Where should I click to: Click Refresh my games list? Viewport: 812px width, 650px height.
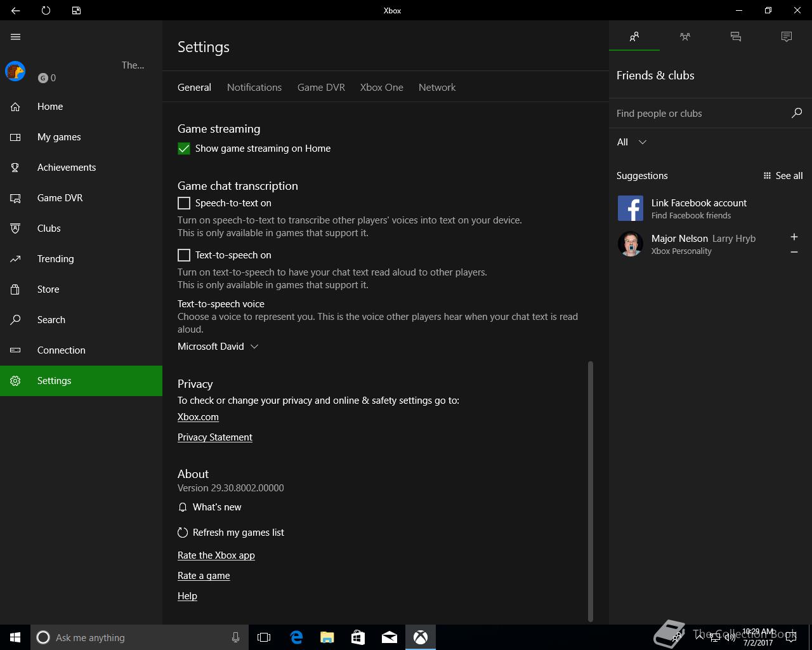pos(231,533)
